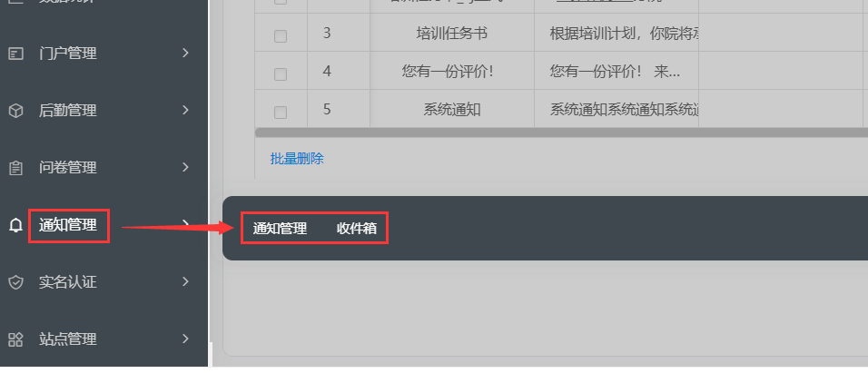Open the 通知管理 submenu item in popup
The image size is (868, 373).
(x=281, y=229)
